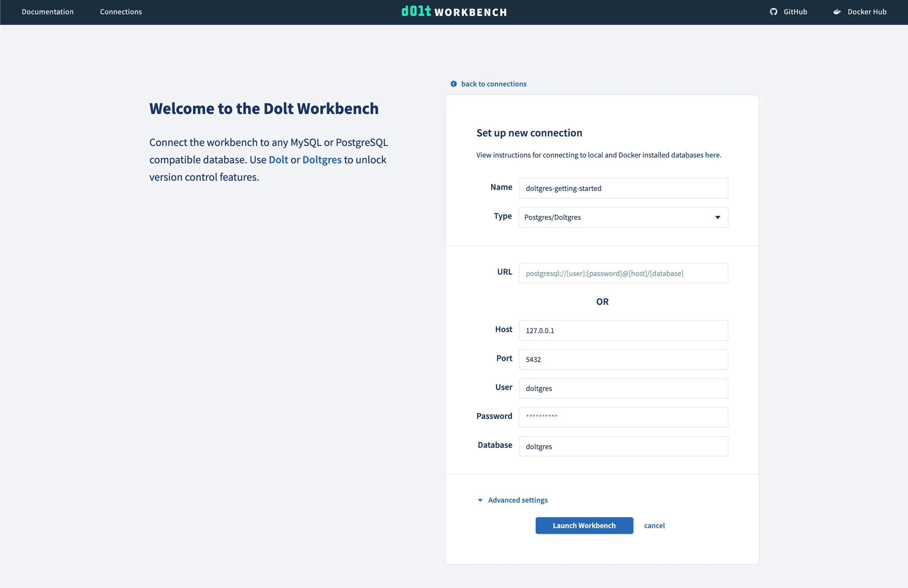Click the cancel link
This screenshot has width=908, height=588.
(x=654, y=525)
